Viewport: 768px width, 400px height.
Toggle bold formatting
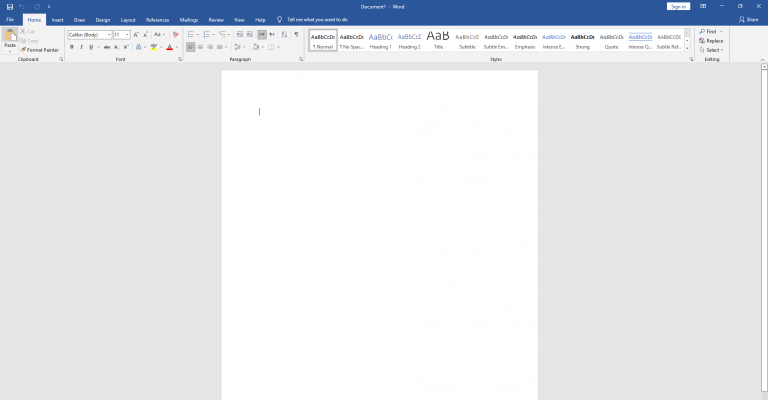pos(72,47)
